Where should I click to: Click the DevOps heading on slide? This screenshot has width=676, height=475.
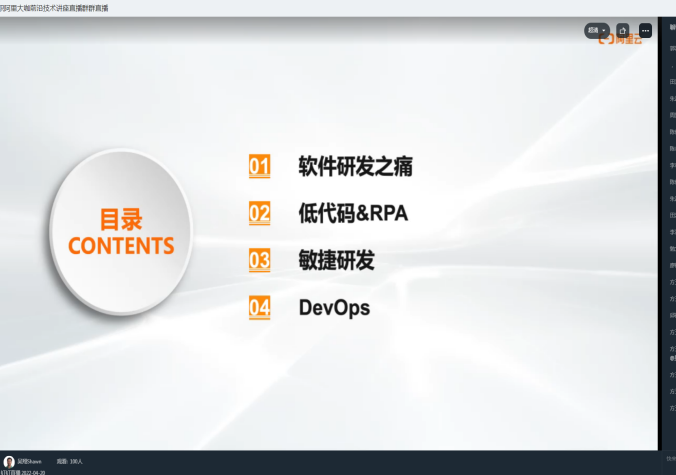(x=334, y=307)
